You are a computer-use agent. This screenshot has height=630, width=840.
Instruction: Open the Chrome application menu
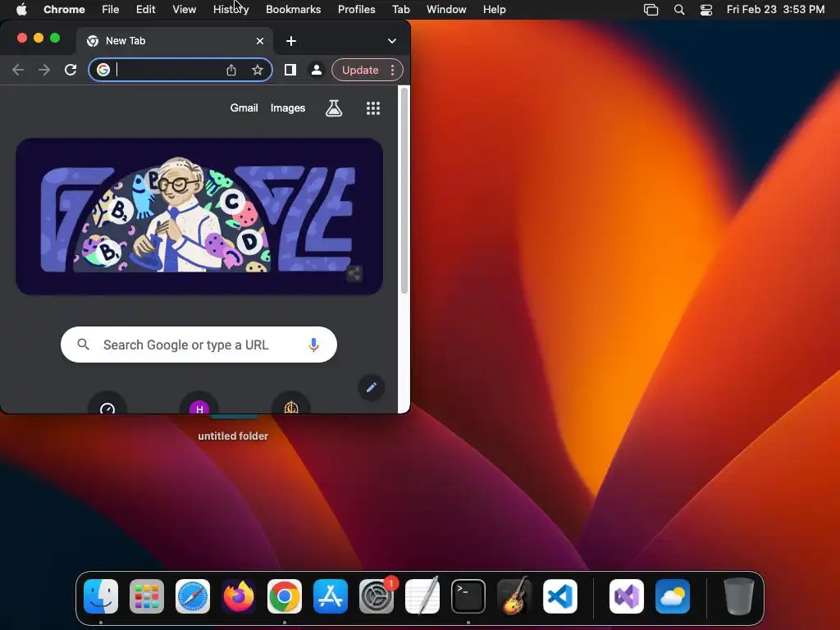(64, 10)
